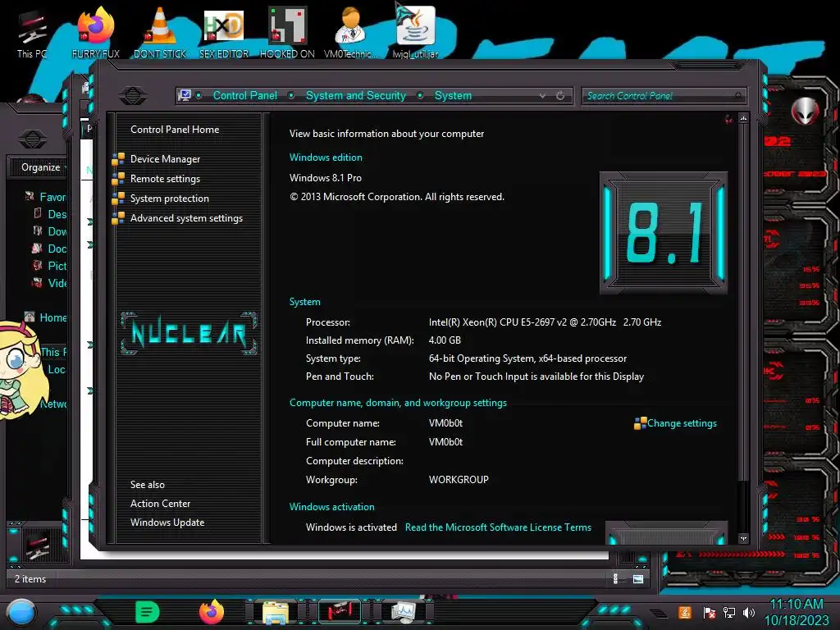Viewport: 840px width, 630px height.
Task: Click the help icon in System window
Action: (728, 119)
